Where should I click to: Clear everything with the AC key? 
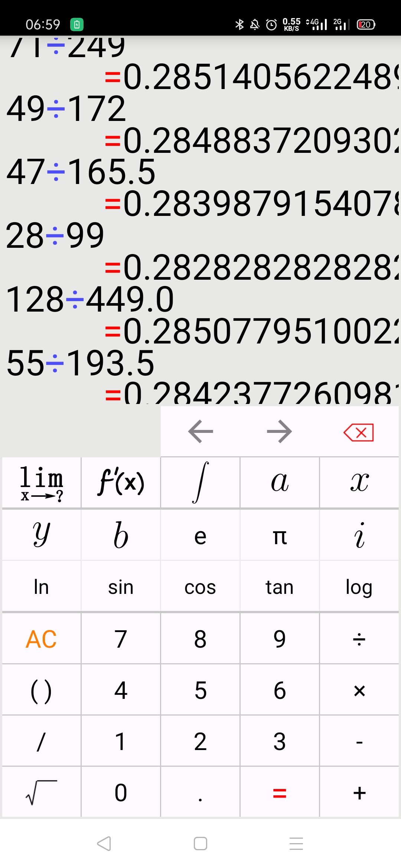click(x=41, y=639)
